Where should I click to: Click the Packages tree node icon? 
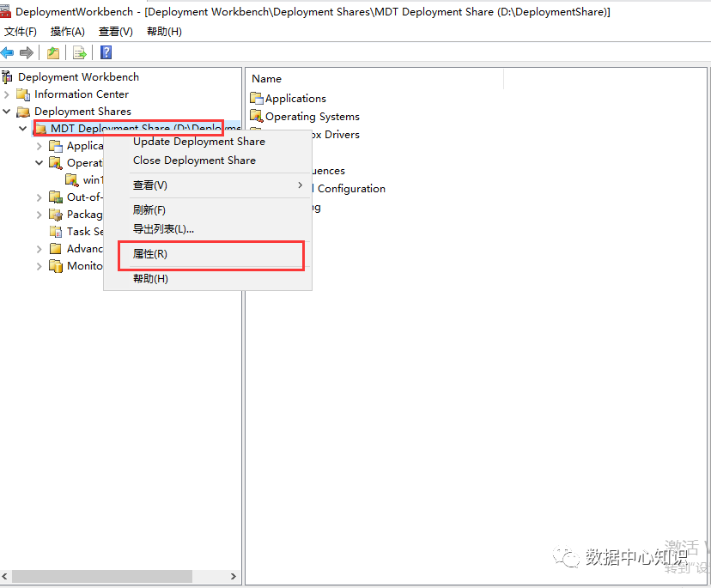[x=56, y=215]
